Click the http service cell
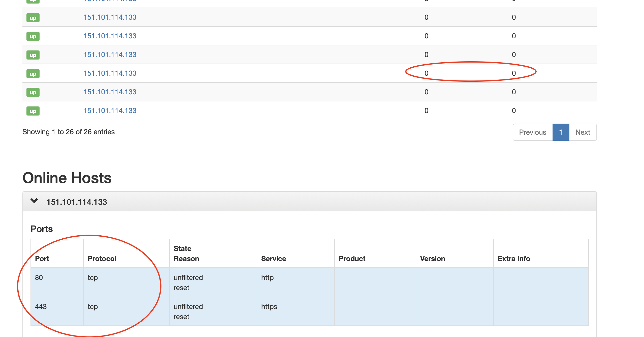Viewport: 644px width, 337px height. [296, 283]
